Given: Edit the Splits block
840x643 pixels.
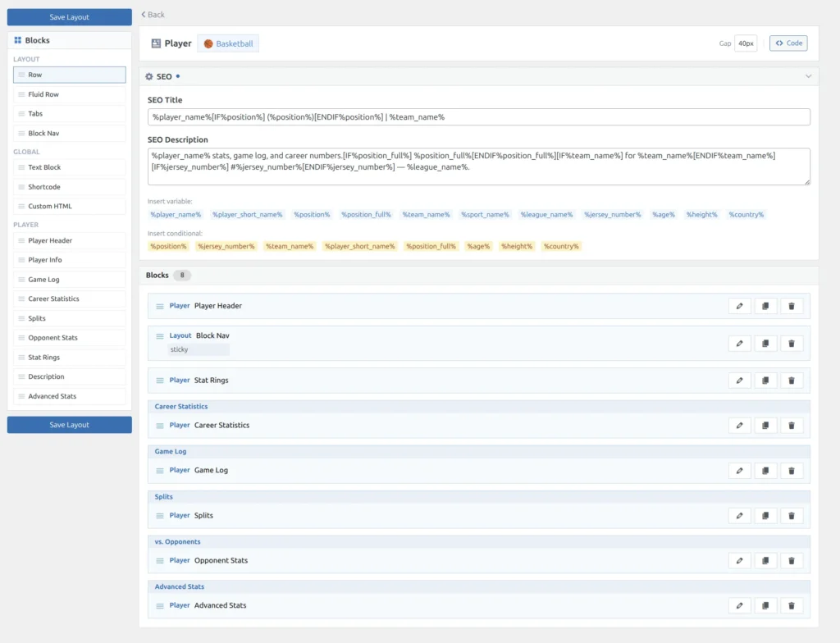Looking at the screenshot, I should (x=739, y=516).
